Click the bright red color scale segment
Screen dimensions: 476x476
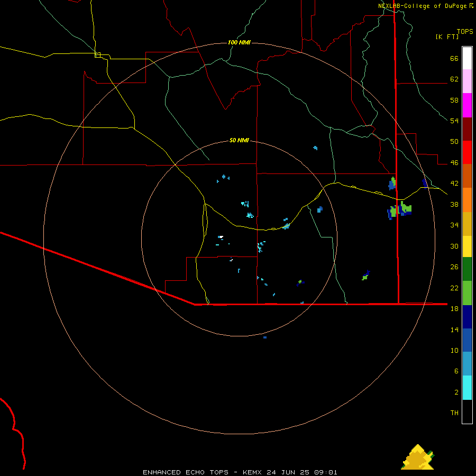point(467,152)
